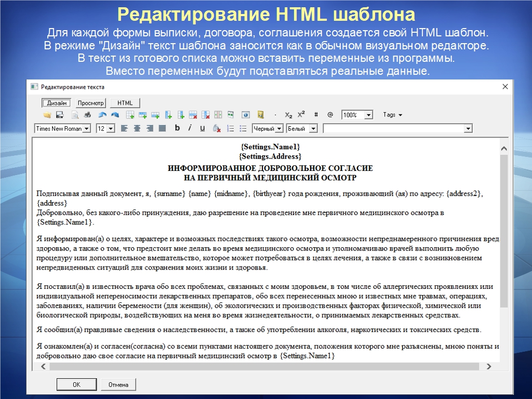
Task: Toggle italic formatting with i button
Action: click(190, 128)
